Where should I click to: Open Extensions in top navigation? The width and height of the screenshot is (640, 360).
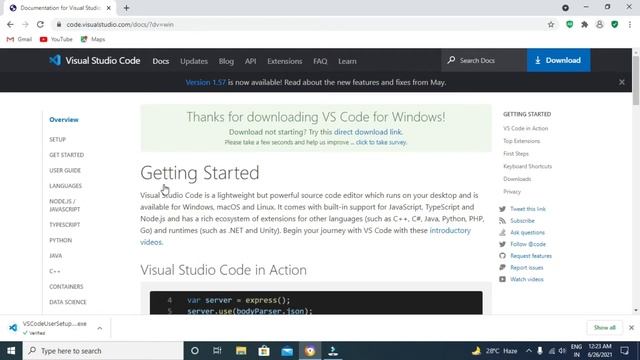pyautogui.click(x=285, y=61)
